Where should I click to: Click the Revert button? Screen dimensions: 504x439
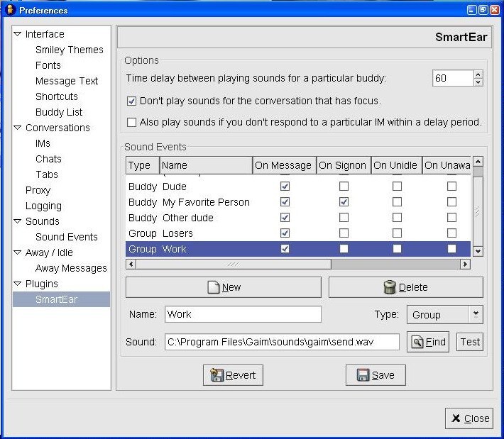(x=233, y=375)
